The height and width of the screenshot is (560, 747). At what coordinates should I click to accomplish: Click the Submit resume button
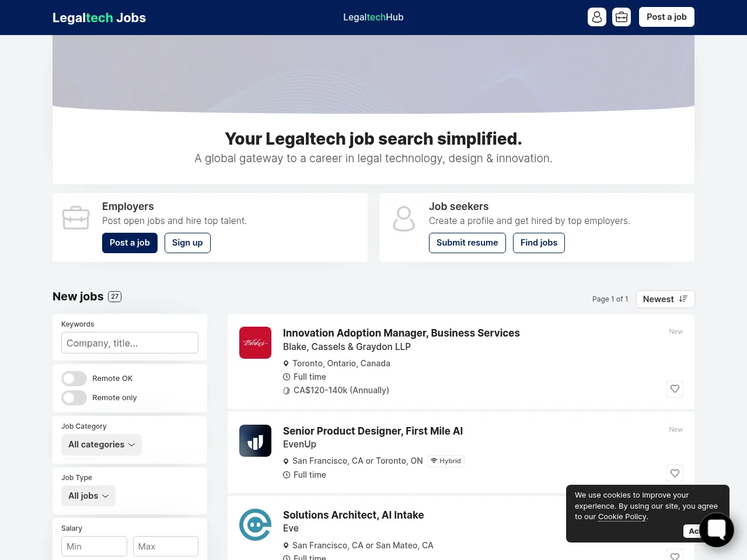click(x=467, y=243)
